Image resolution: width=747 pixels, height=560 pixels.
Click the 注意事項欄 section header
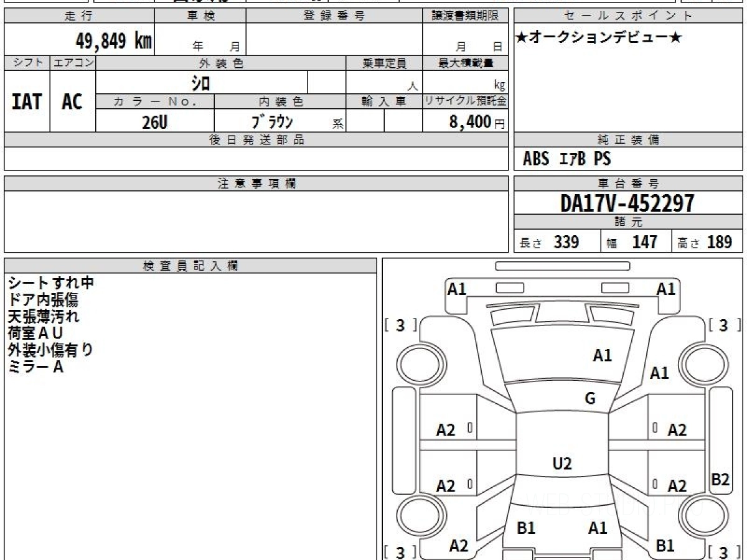[x=256, y=184]
